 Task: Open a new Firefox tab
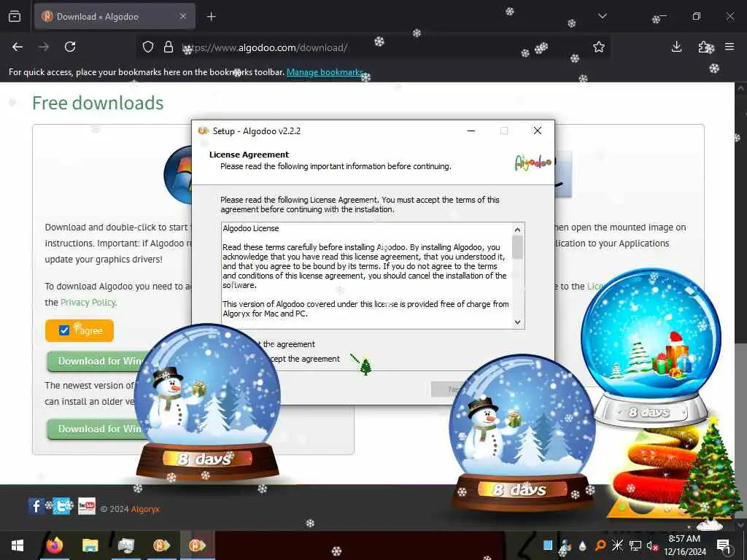point(212,17)
